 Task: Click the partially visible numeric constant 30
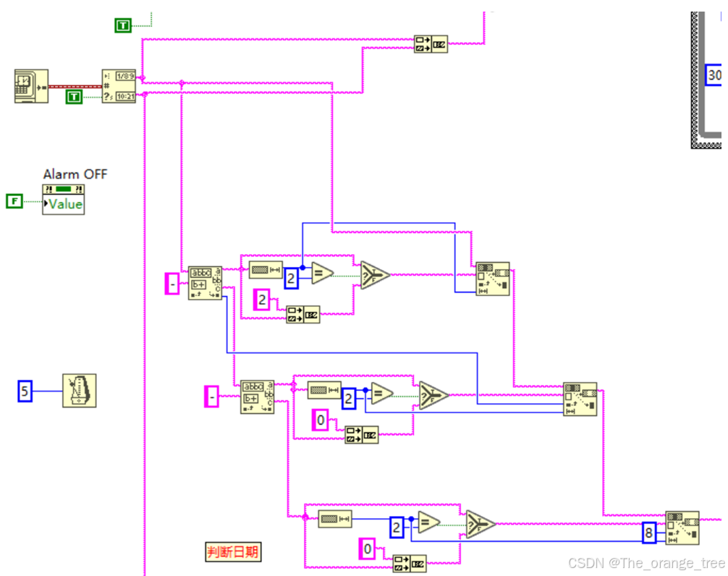coord(714,75)
